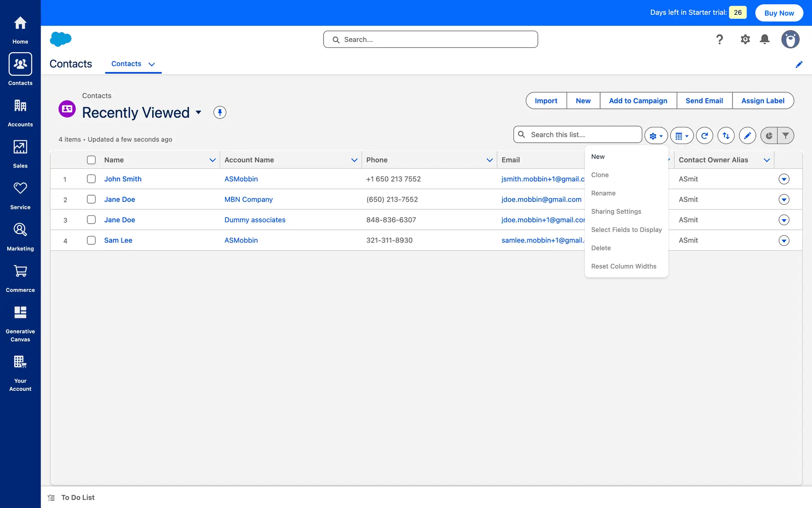This screenshot has width=812, height=508.
Task: Open row actions for Jane Doe at MBN Company
Action: pos(784,200)
